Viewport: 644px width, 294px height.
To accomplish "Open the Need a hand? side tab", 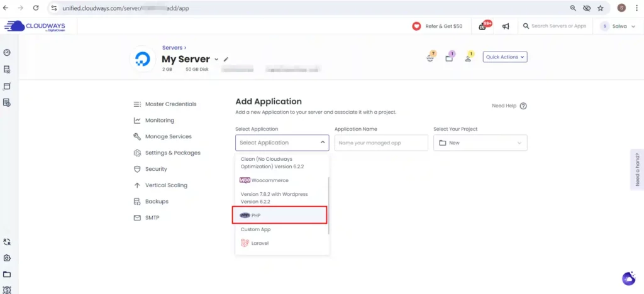I will tap(637, 170).
